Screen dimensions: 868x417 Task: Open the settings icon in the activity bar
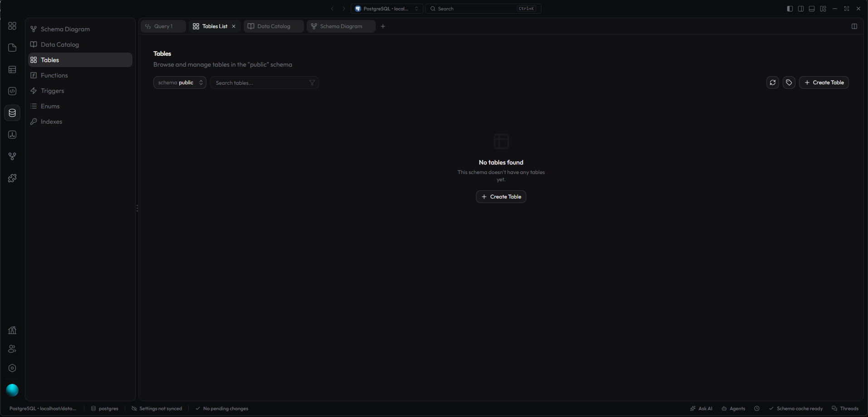click(12, 368)
